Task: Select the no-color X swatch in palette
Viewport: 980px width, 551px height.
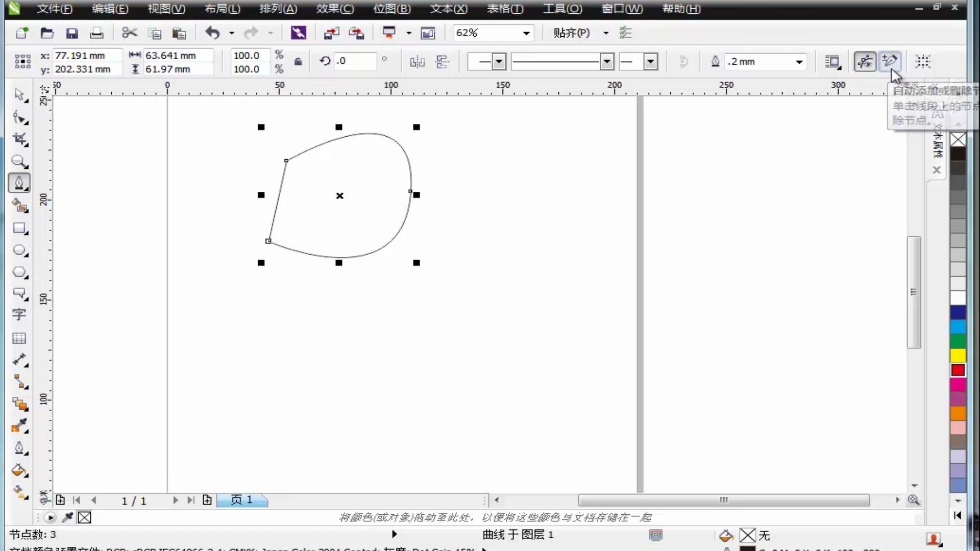Action: tap(958, 139)
